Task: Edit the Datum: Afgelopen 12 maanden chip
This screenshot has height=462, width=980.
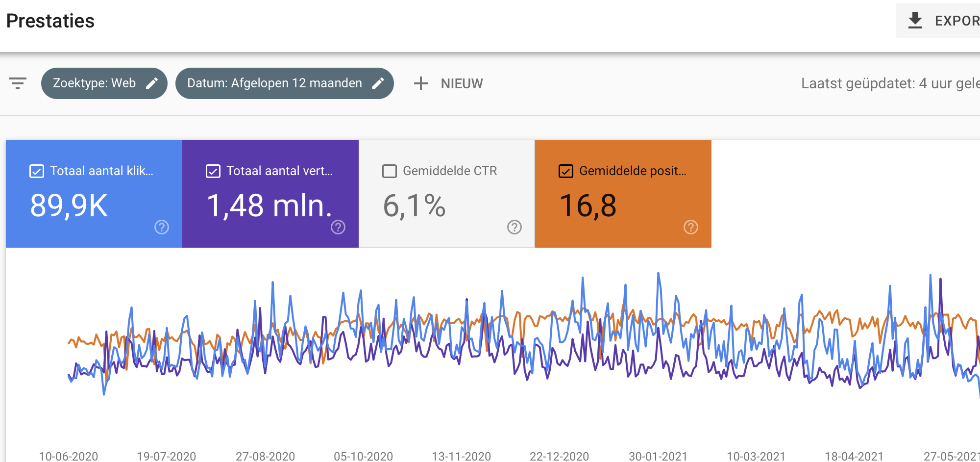Action: tap(285, 83)
